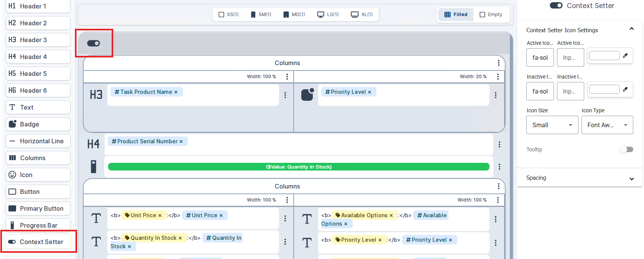This screenshot has height=259, width=644.
Task: Pick the active icon color swatch
Action: point(605,56)
